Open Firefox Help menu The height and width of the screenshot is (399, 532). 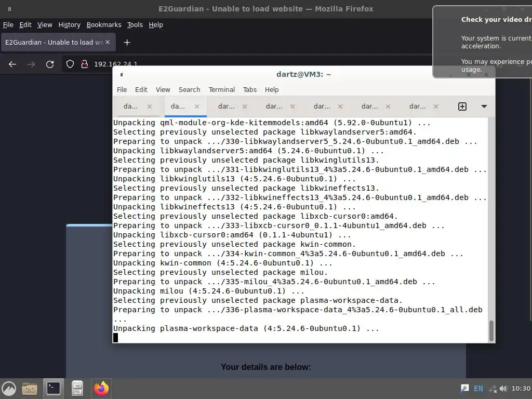coord(156,25)
